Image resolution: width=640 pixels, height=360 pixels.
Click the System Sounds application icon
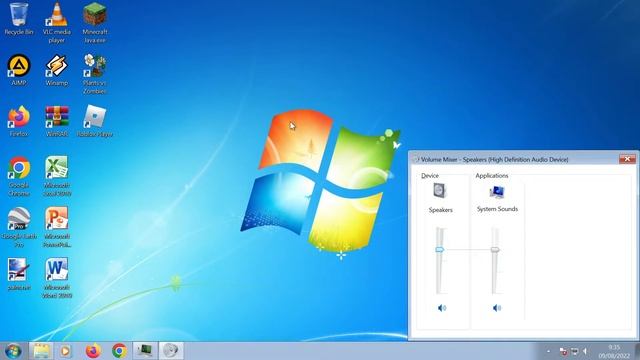tap(497, 191)
